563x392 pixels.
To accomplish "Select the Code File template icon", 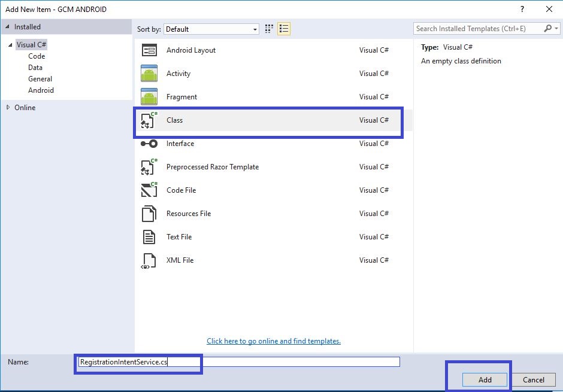I will tap(149, 190).
